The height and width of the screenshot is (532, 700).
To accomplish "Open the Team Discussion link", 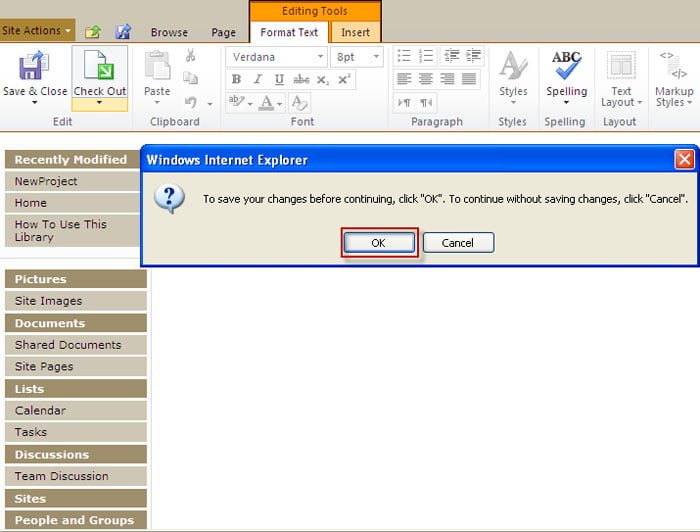I will click(62, 476).
